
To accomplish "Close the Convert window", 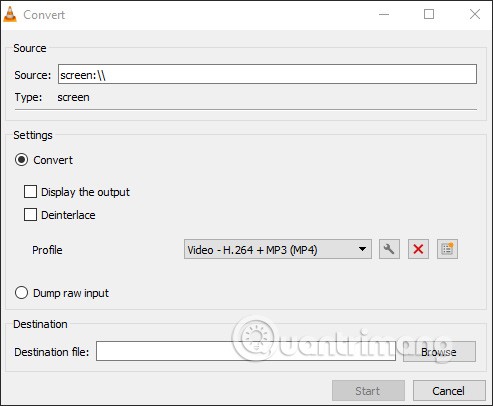I will tap(475, 14).
